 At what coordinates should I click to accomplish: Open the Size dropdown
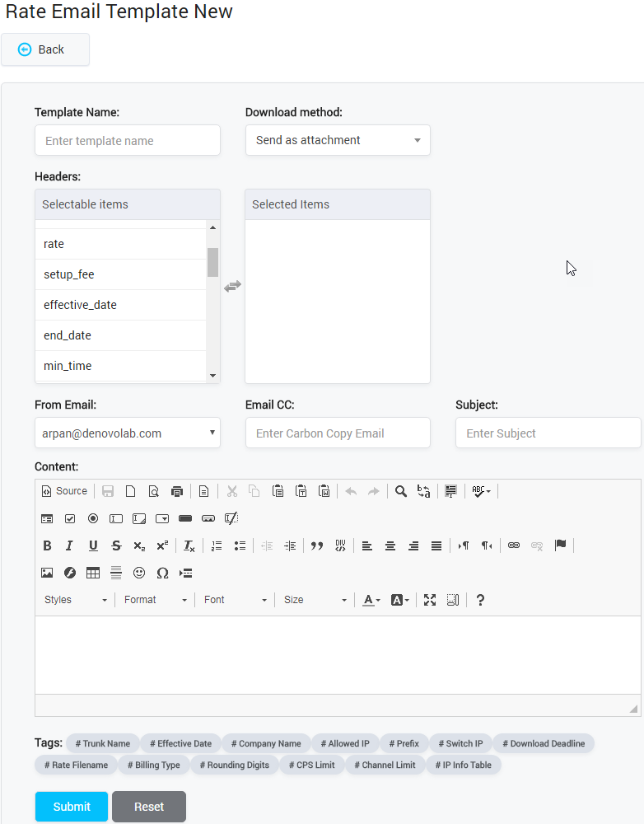click(x=315, y=600)
